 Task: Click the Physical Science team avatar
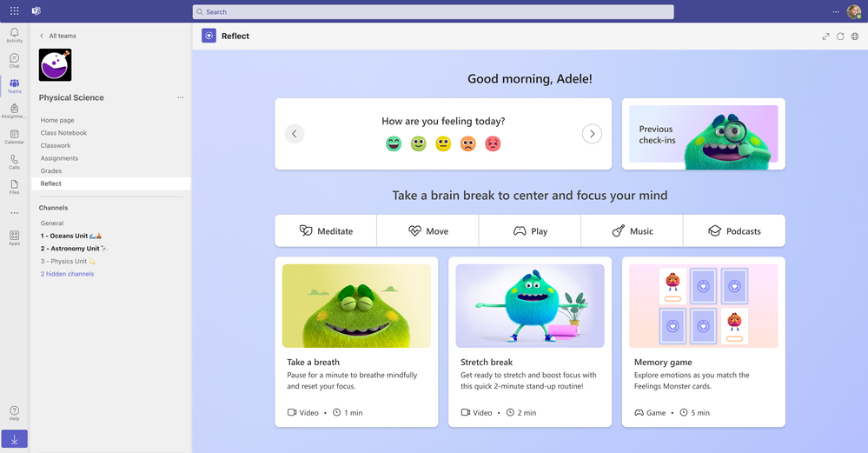(55, 65)
